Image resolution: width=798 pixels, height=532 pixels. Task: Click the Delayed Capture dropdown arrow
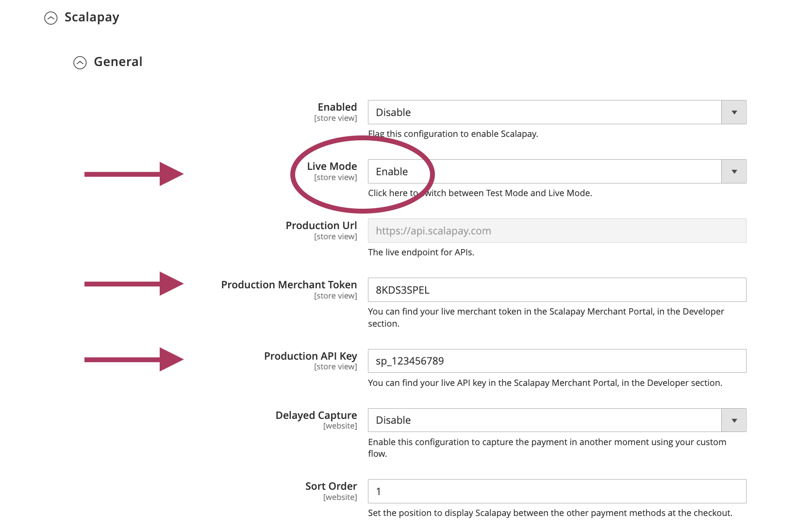(x=734, y=420)
